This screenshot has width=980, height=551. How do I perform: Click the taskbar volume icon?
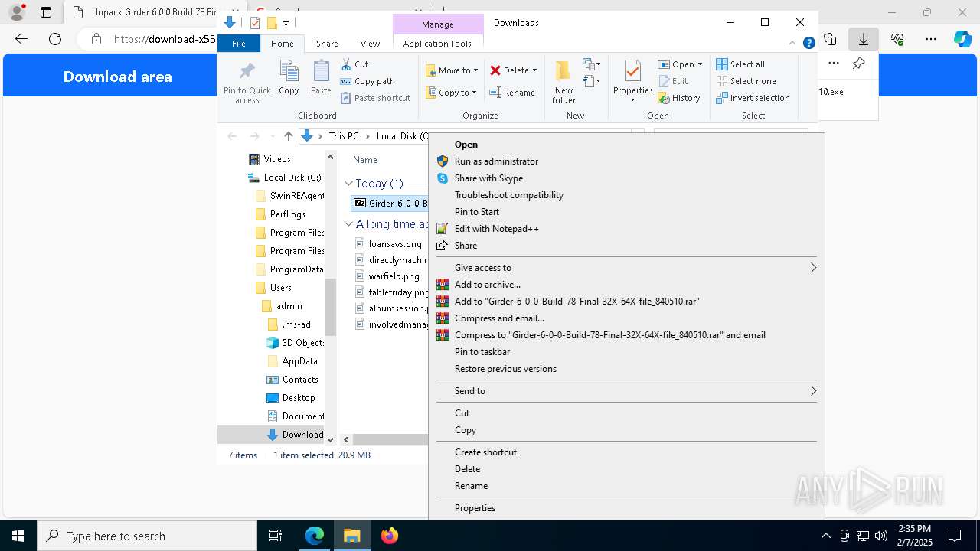(x=881, y=536)
